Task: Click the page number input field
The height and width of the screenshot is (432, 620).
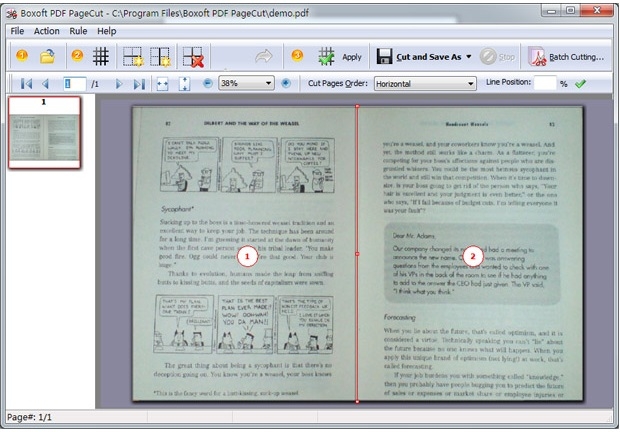Action: tap(75, 83)
